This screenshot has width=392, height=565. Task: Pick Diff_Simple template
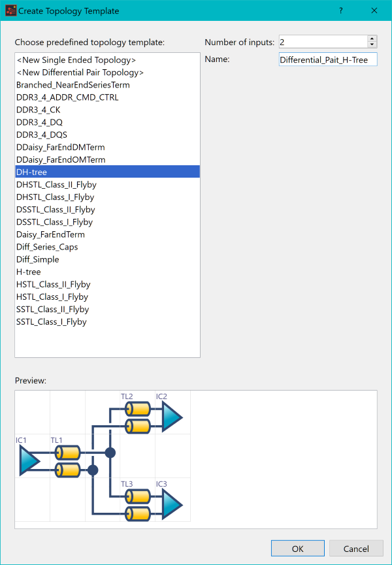pyautogui.click(x=107, y=259)
